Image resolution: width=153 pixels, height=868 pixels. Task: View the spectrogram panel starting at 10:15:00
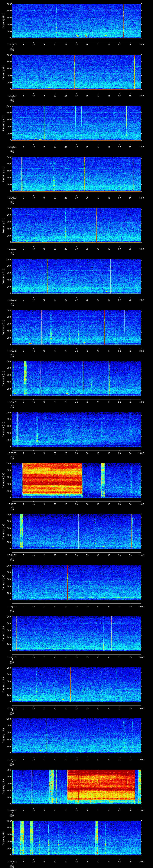pyautogui.click(x=76, y=736)
